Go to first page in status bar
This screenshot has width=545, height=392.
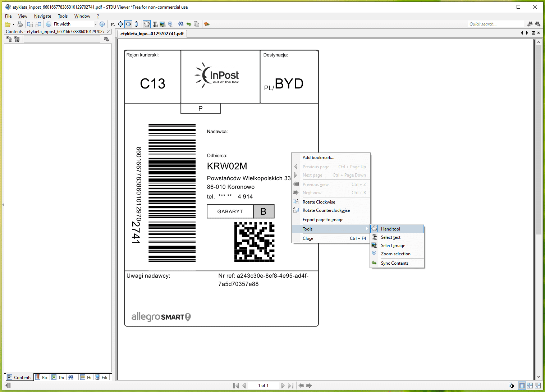pos(236,386)
